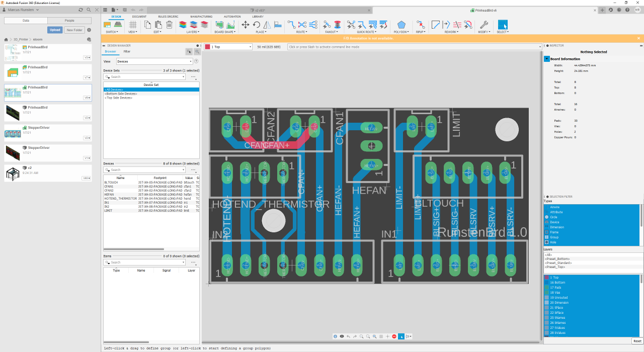Screen dimensions: 644x352
Task: Open the first layers stack icon
Action: (183, 24)
